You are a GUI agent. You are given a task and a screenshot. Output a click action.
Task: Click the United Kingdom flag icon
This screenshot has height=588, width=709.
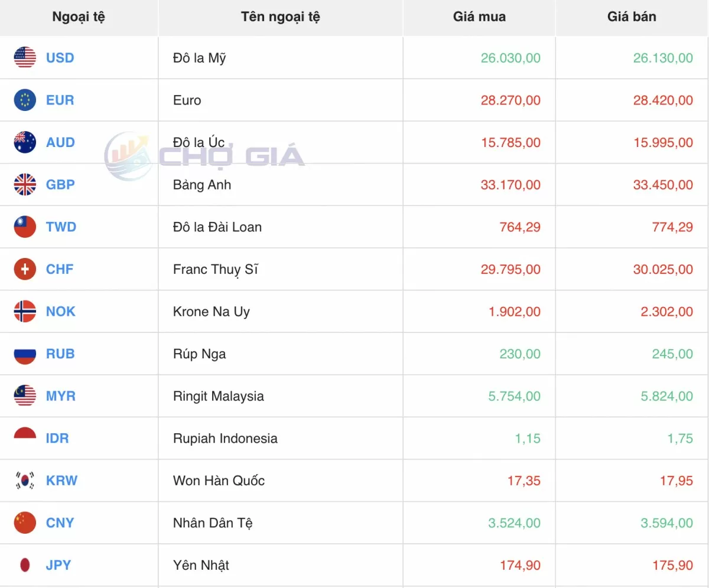point(25,185)
